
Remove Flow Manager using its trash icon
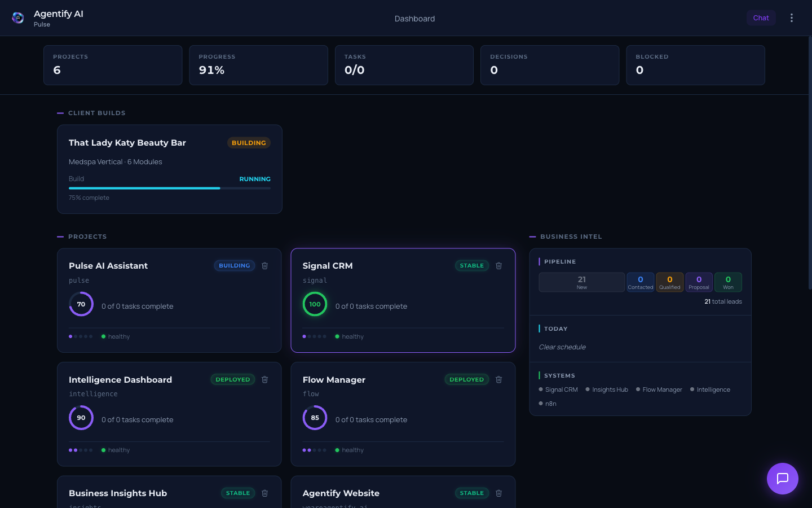point(498,379)
